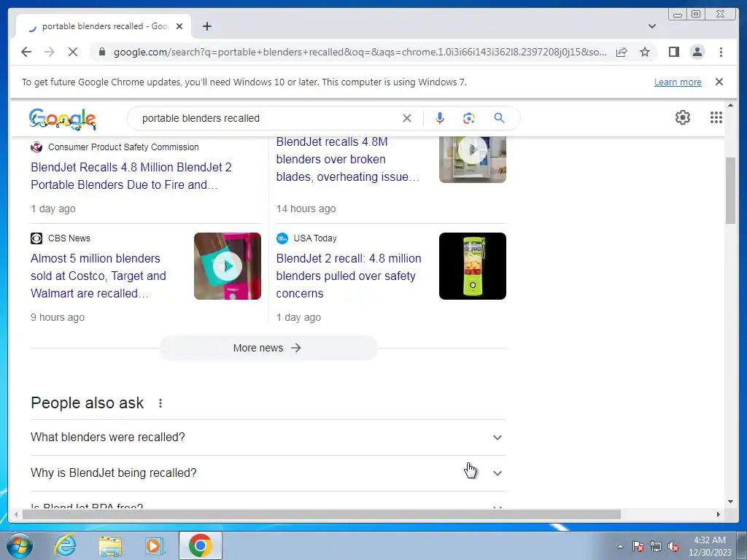The width and height of the screenshot is (747, 560).
Task: Open Chrome three-dot menu
Action: click(x=721, y=52)
